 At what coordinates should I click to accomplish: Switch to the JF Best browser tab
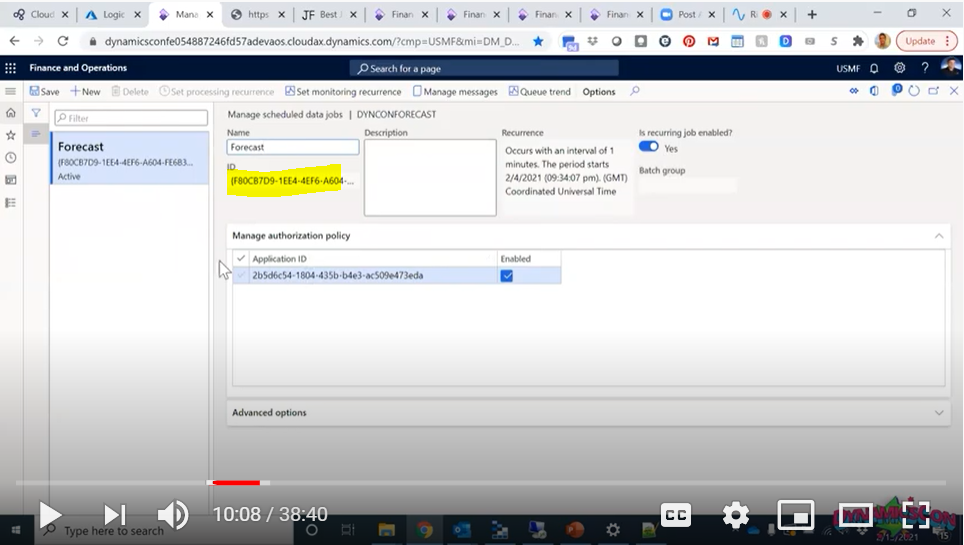pyautogui.click(x=328, y=14)
